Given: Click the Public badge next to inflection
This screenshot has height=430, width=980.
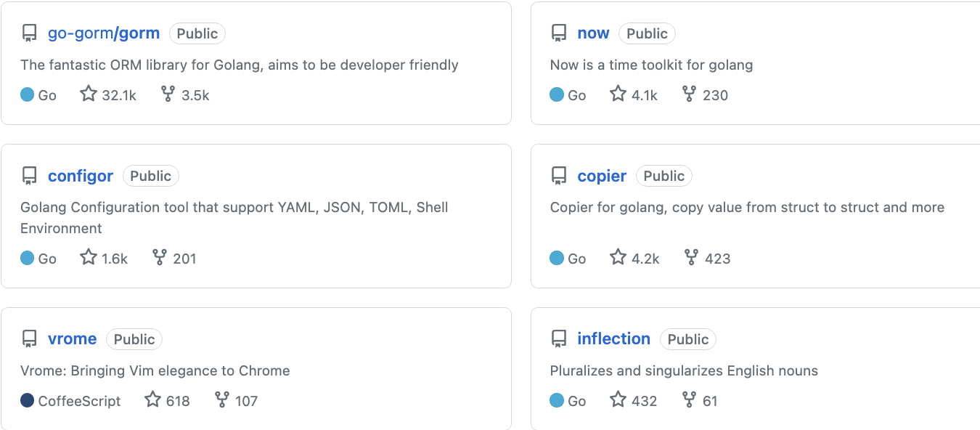Looking at the screenshot, I should tap(687, 339).
